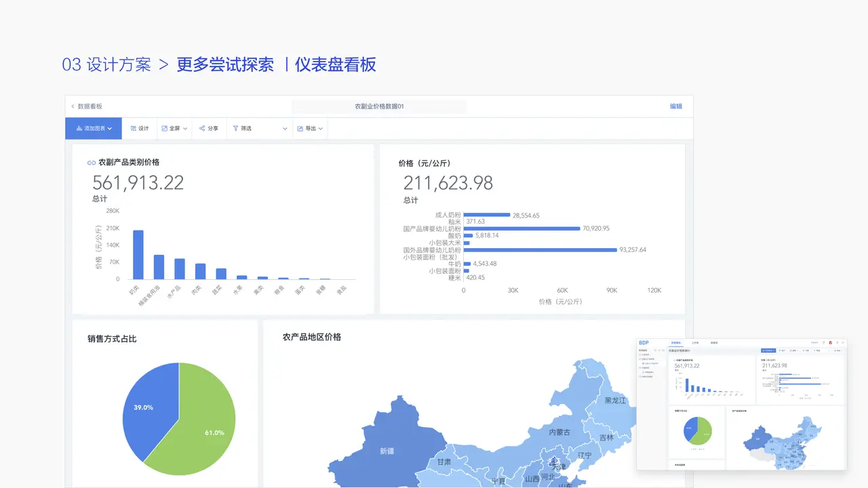Open the 设计 design tool
Screen dimensions: 868x488
pos(140,128)
